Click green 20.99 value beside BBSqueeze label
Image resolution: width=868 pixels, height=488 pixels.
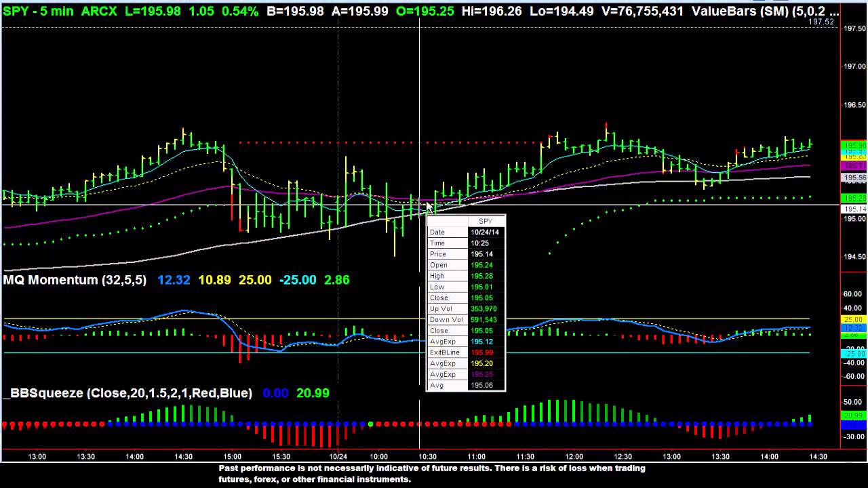pyautogui.click(x=313, y=392)
